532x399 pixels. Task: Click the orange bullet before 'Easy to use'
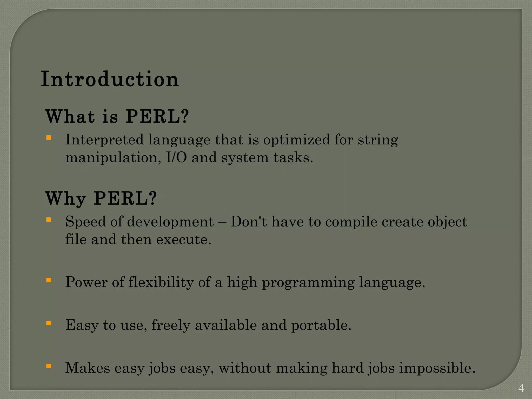49,323
